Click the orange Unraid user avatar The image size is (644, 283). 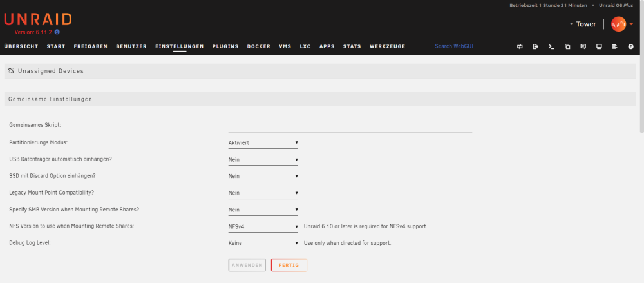click(618, 24)
